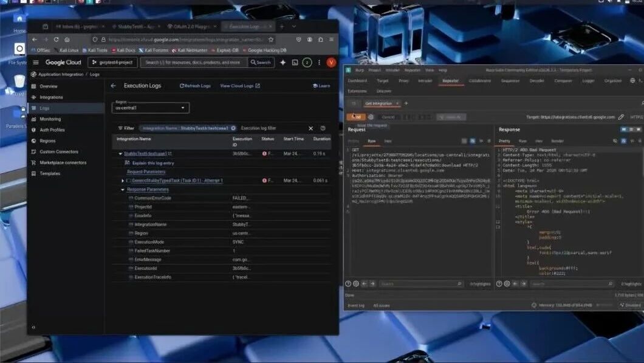Select Raw tab in Burp Request panel
This screenshot has height=363, width=644.
[371, 141]
